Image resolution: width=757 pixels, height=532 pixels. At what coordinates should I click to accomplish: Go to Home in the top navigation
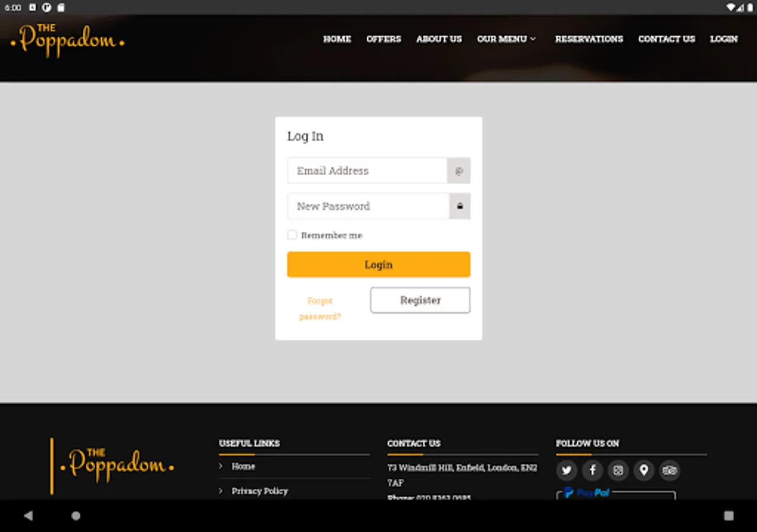337,39
